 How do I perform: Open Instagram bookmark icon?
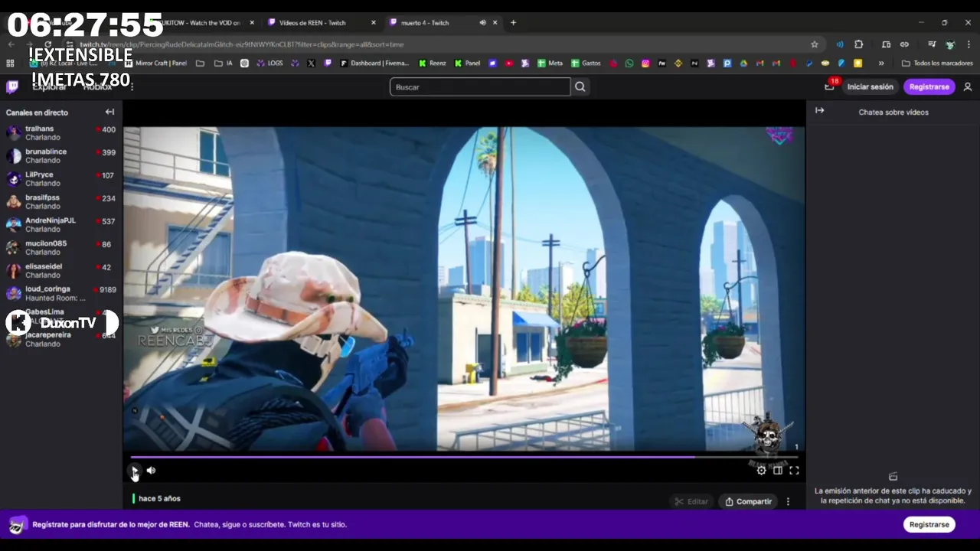645,64
